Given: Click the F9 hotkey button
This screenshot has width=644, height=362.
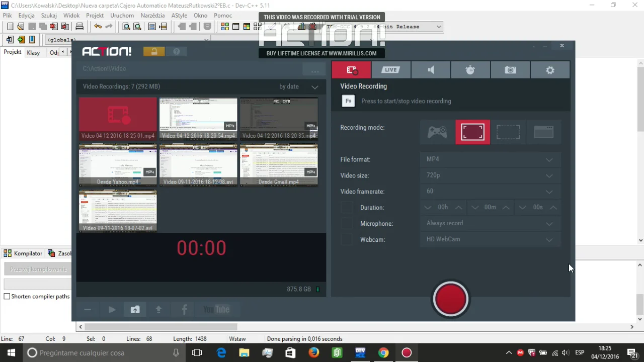Looking at the screenshot, I should 348,101.
